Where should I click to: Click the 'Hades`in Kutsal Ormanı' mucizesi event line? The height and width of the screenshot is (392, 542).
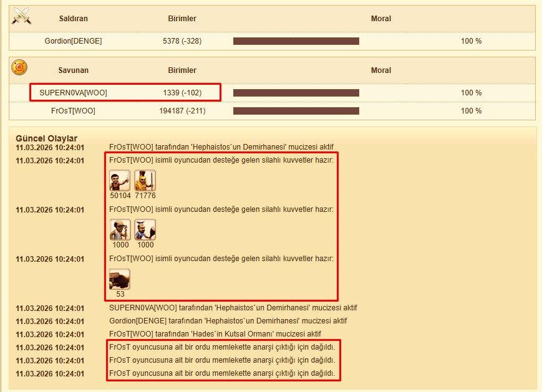[x=215, y=334]
